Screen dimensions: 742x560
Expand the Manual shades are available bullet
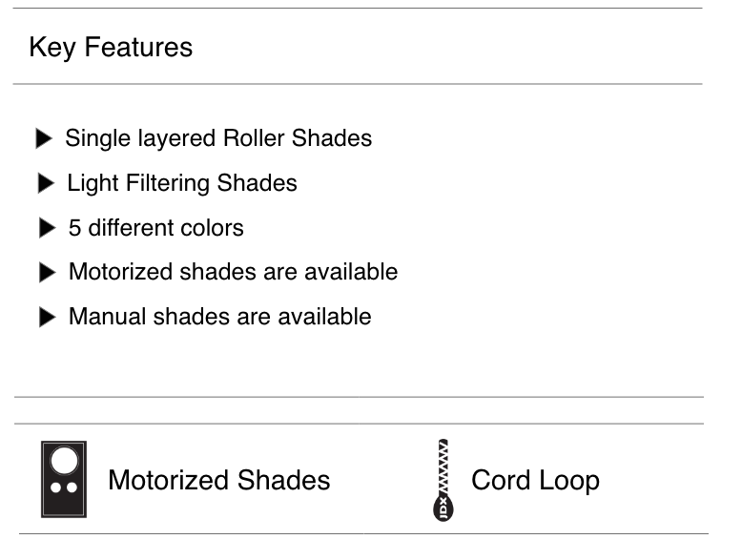click(48, 318)
